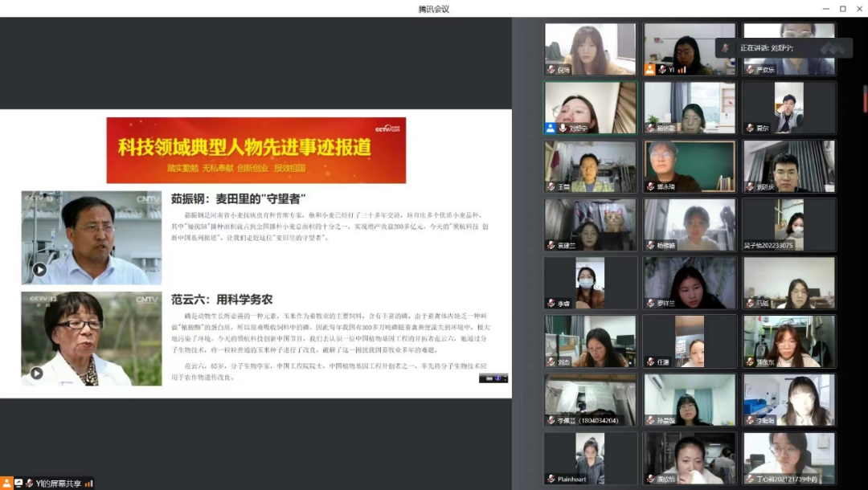Click the muted mic icon on Plainheart's tile
Image resolution: width=868 pixels, height=490 pixels.
coord(551,479)
